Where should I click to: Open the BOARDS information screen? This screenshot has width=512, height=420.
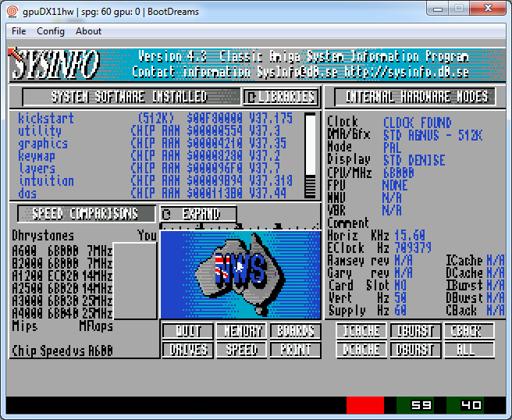[x=296, y=331]
